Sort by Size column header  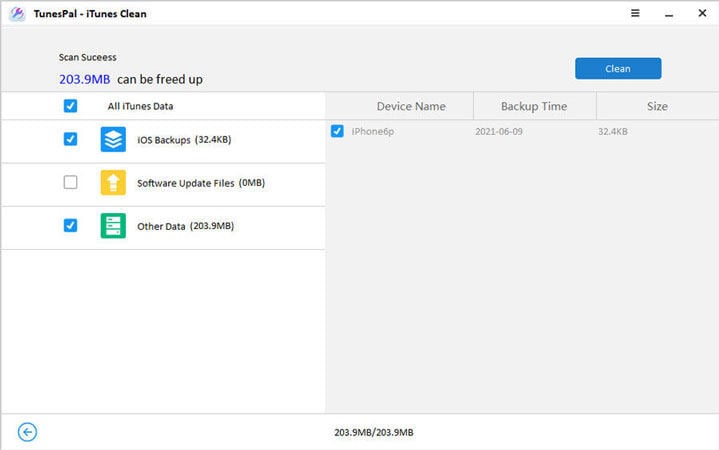pos(657,106)
